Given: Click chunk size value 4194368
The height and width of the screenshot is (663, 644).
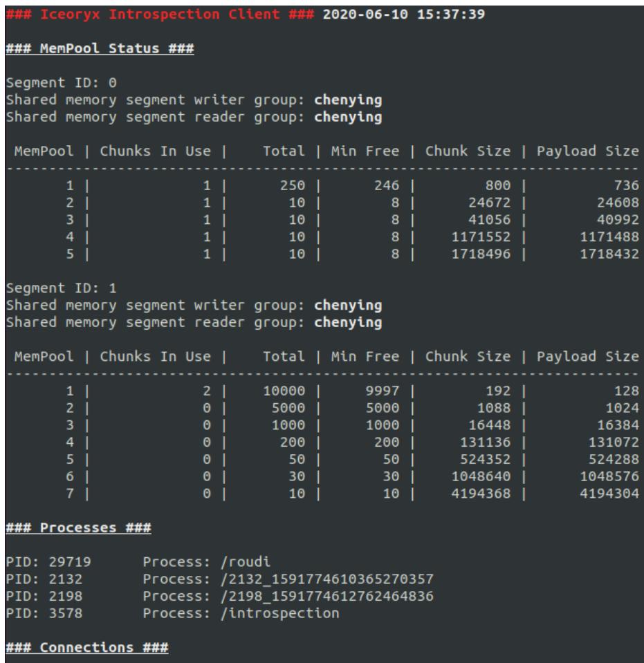Looking at the screenshot, I should click(x=481, y=494).
